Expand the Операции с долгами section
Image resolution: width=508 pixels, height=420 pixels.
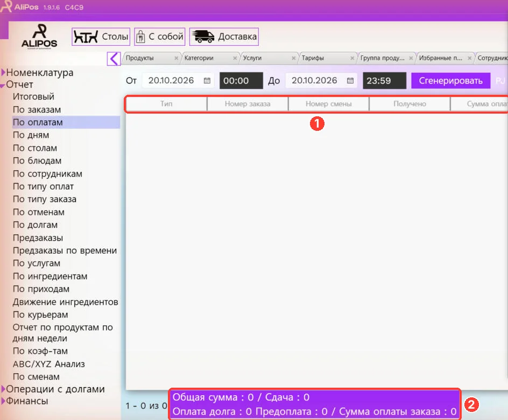pos(3,389)
